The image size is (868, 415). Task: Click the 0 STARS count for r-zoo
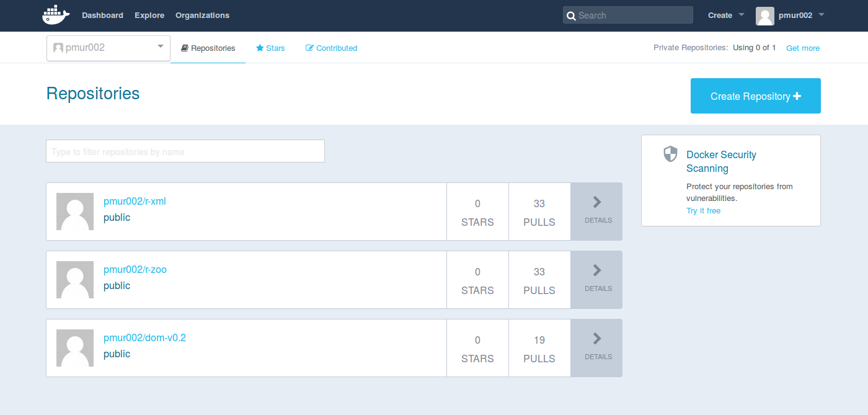(477, 280)
